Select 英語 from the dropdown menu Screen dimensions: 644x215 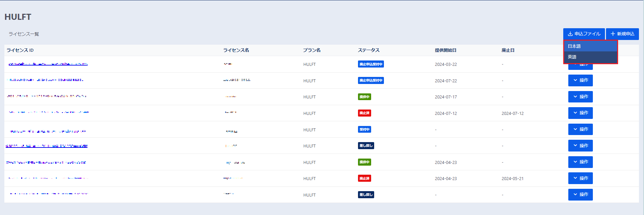[x=591, y=57]
